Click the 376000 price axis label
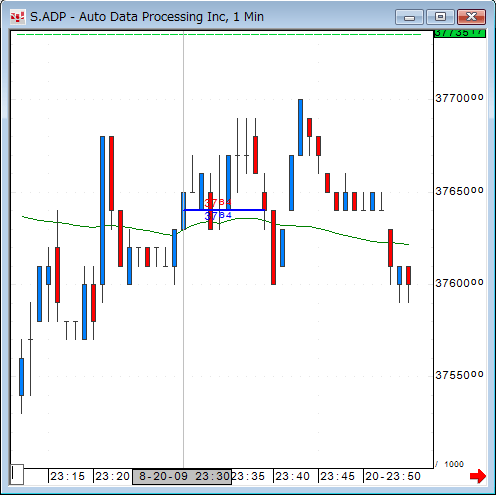 point(459,283)
